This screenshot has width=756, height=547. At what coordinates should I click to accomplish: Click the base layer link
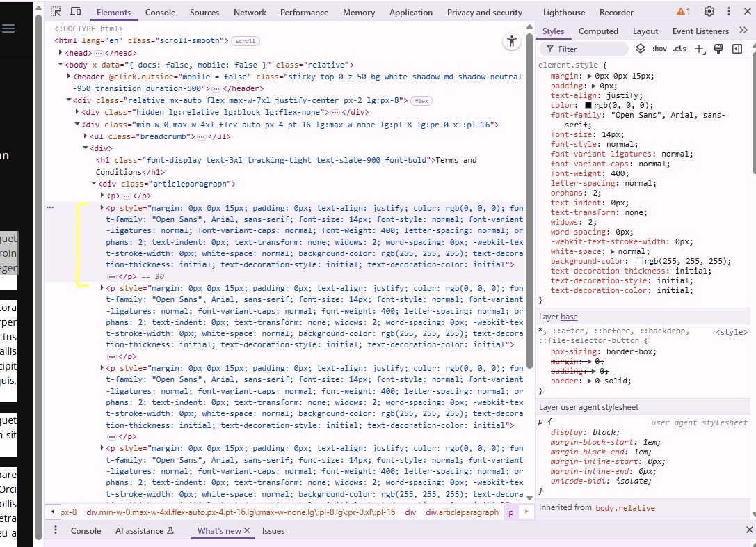coord(569,317)
